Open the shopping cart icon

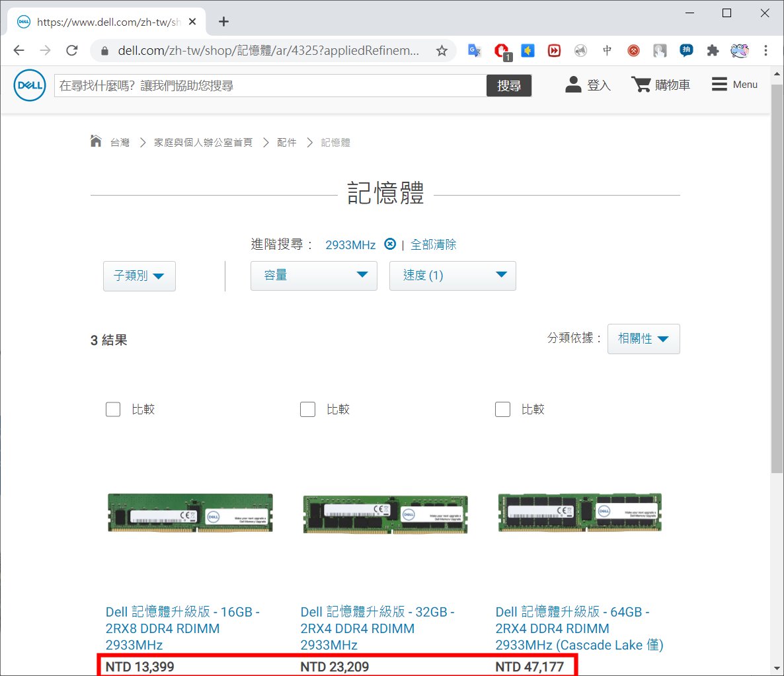pos(641,85)
